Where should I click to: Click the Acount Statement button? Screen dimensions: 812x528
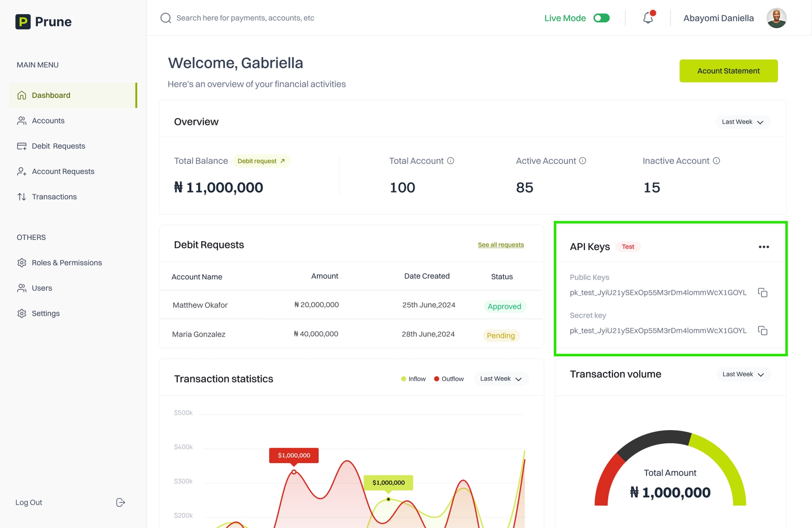[728, 71]
